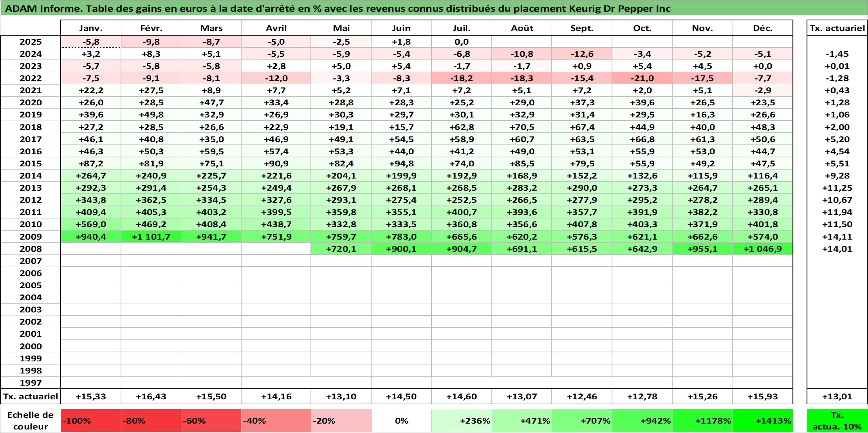Screen dimensions: 868x433
Task: Select the Mars column header
Action: tap(211, 28)
